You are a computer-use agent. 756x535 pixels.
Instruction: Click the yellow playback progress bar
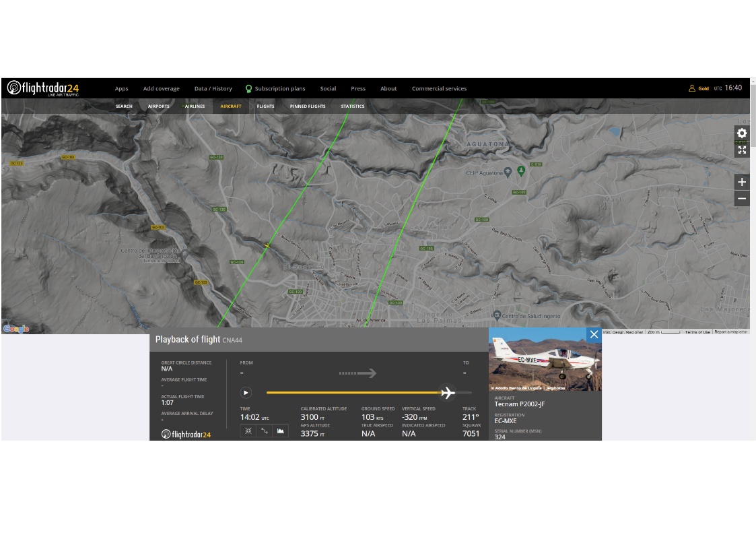[x=353, y=393]
